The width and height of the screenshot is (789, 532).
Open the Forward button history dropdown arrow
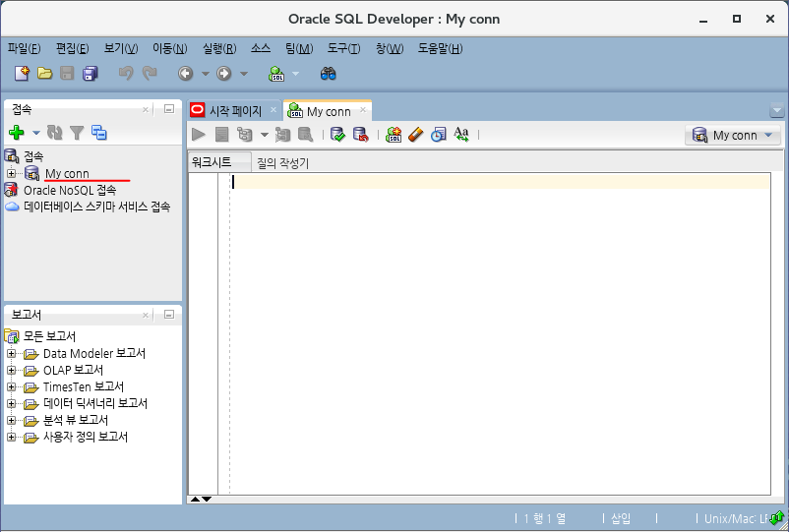tap(244, 74)
